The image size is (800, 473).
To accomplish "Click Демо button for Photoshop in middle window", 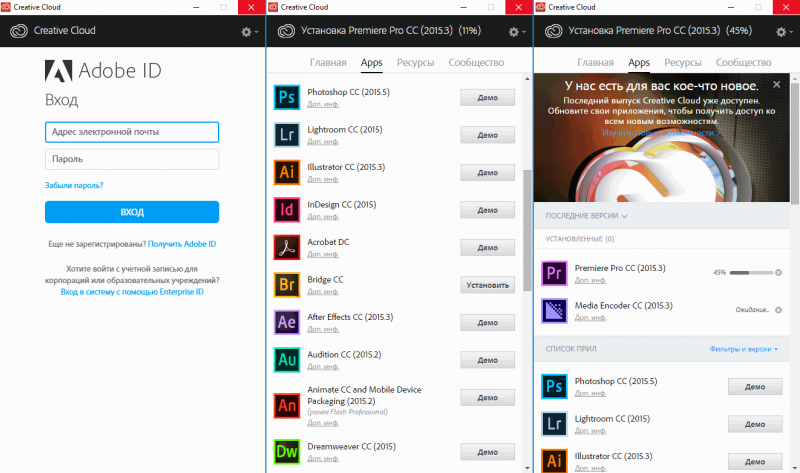I will click(x=487, y=97).
